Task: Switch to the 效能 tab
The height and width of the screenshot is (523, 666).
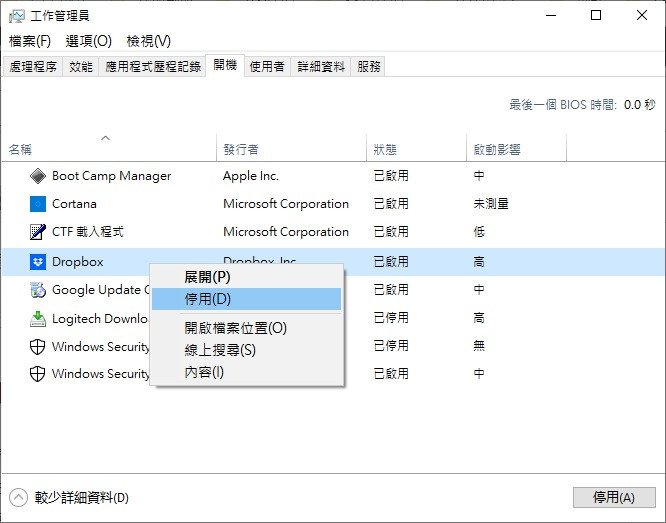Action: pos(81,67)
